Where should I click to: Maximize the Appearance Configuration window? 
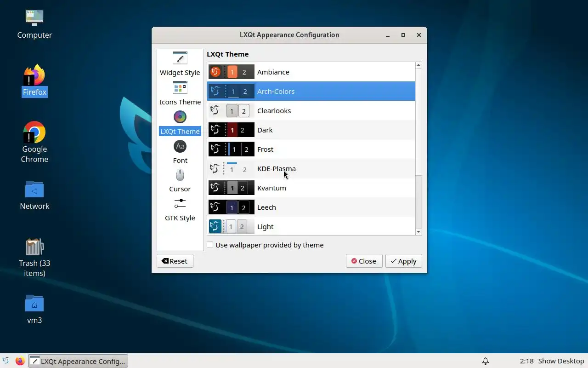tap(403, 35)
